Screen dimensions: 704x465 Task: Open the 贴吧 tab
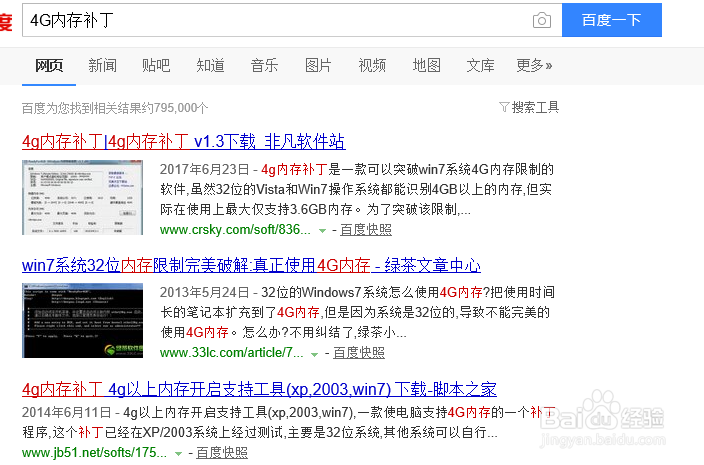click(x=156, y=66)
